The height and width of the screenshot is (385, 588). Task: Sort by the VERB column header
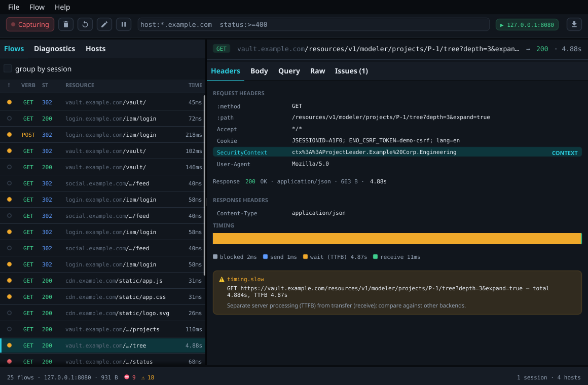coord(28,85)
